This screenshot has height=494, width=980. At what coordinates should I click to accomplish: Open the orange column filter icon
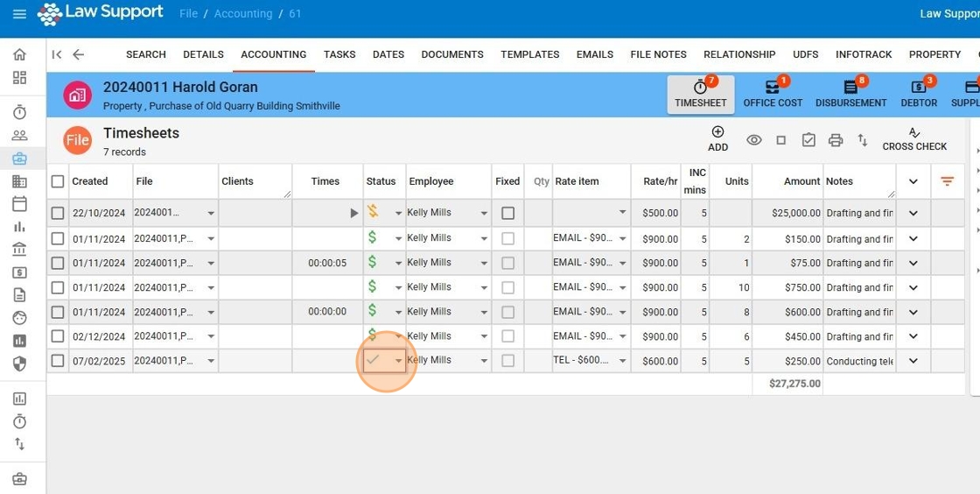click(948, 181)
